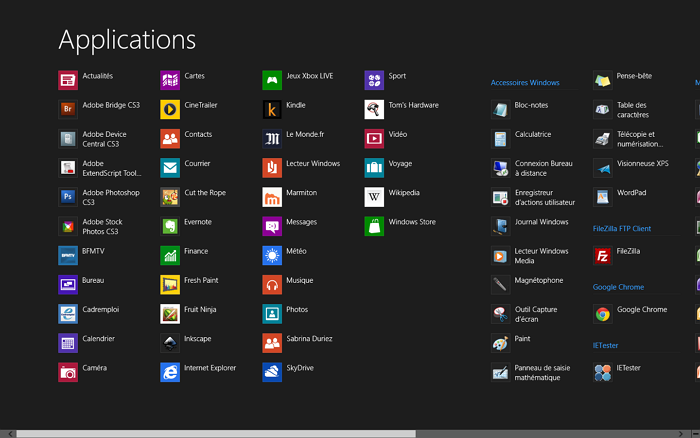The height and width of the screenshot is (438, 700).
Task: Open the SkyDrive app icon
Action: pos(272,372)
